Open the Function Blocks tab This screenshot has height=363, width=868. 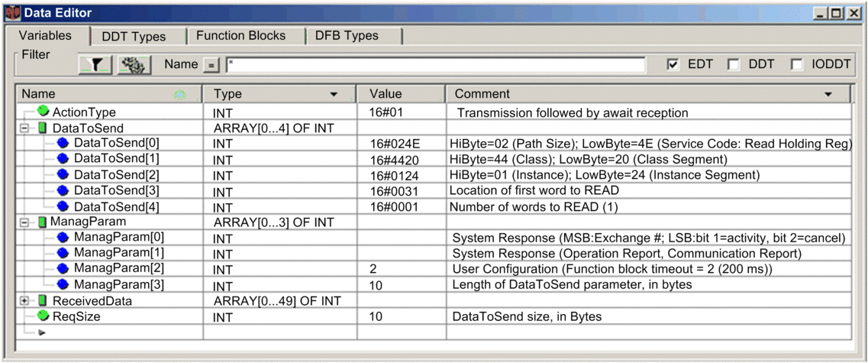(240, 36)
